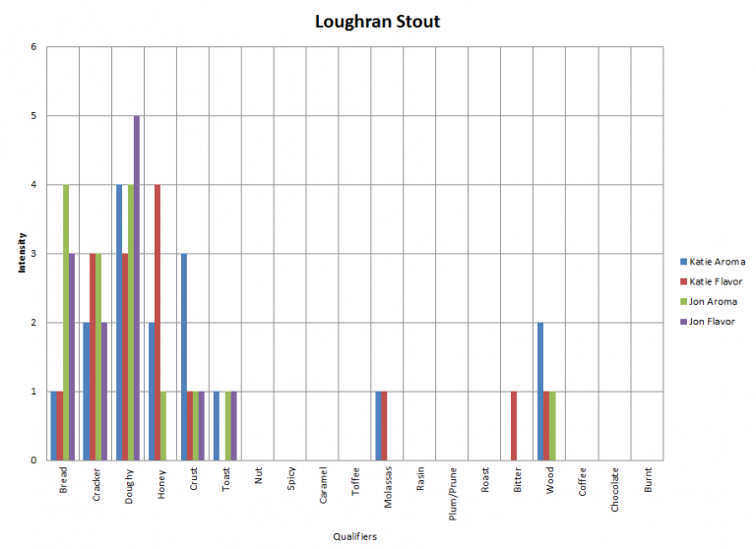Click the value 6 on the Intensity axis
Image resolution: width=756 pixels, height=549 pixels.
click(33, 47)
